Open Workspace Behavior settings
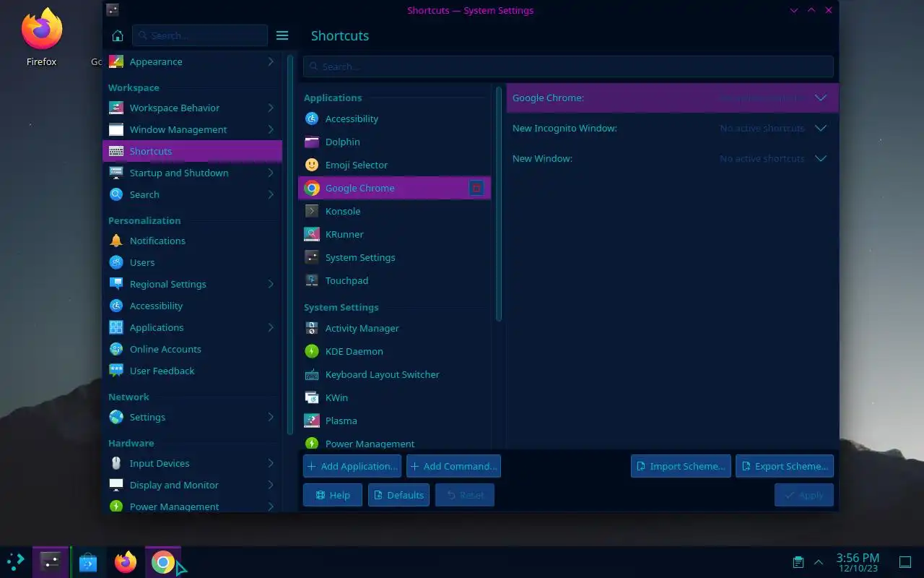The image size is (924, 578). (192, 108)
